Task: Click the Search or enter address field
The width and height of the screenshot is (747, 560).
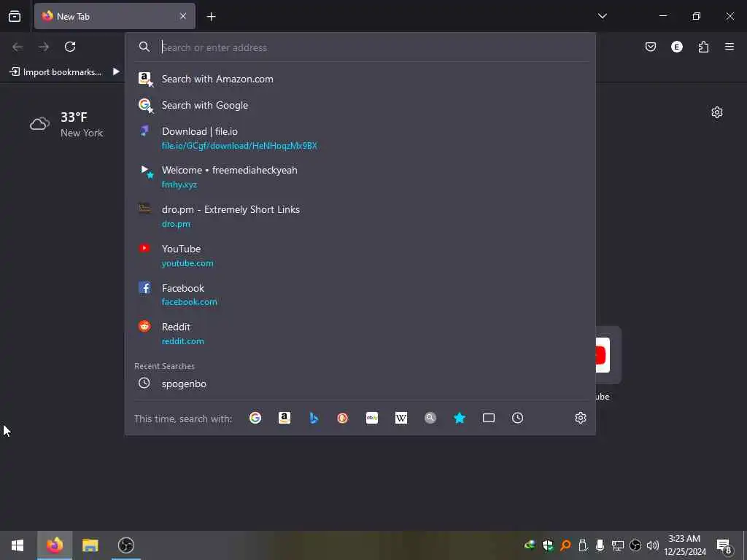Action: tap(360, 47)
